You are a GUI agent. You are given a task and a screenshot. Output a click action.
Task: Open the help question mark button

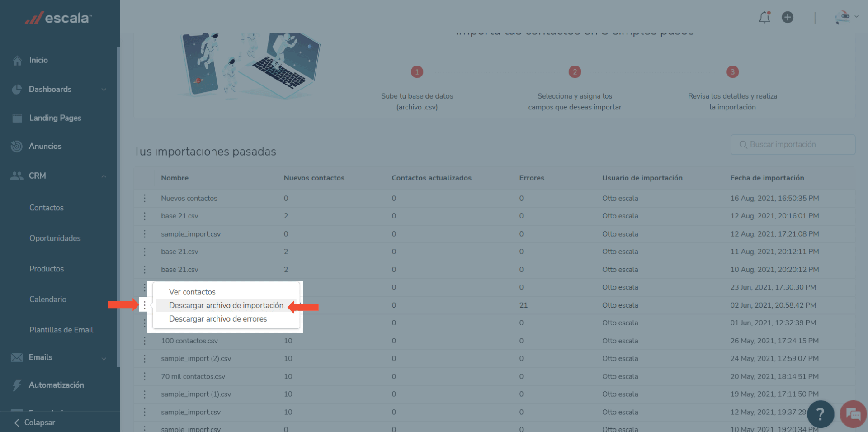(820, 414)
